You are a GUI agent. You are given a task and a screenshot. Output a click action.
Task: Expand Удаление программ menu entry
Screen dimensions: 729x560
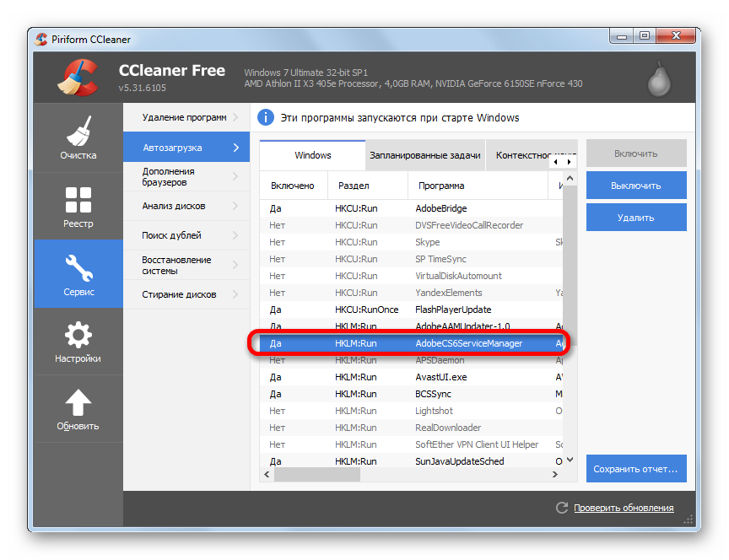coord(186,117)
